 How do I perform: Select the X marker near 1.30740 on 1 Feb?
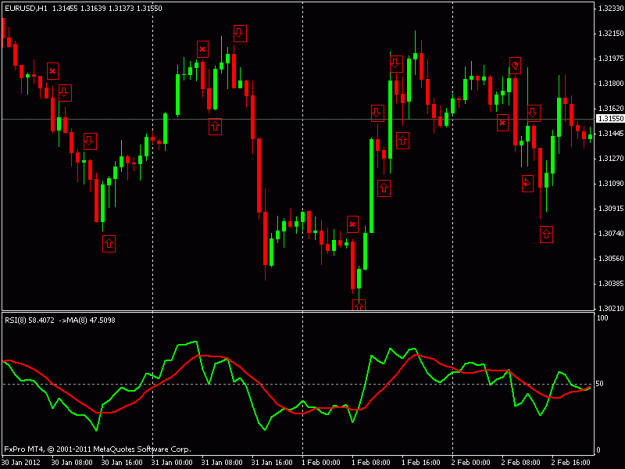[x=352, y=224]
